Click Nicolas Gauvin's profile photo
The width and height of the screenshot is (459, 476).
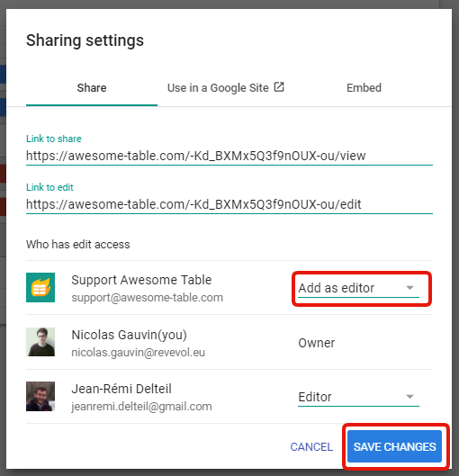[40, 342]
